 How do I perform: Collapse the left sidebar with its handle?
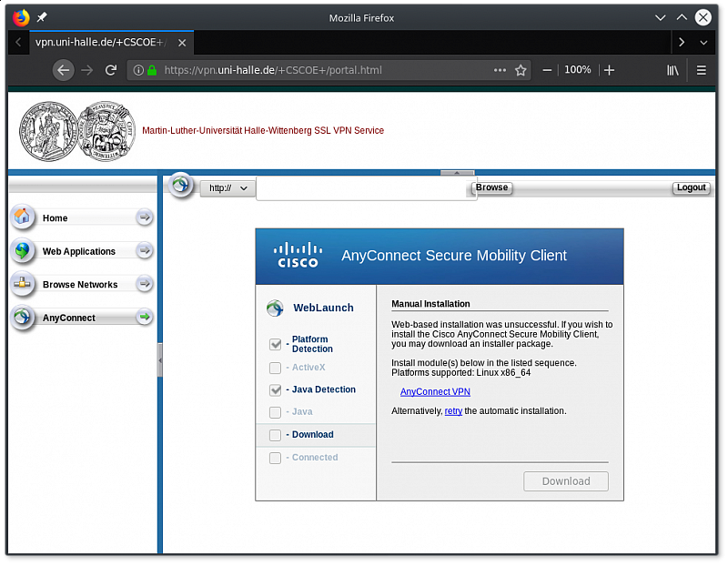click(160, 360)
